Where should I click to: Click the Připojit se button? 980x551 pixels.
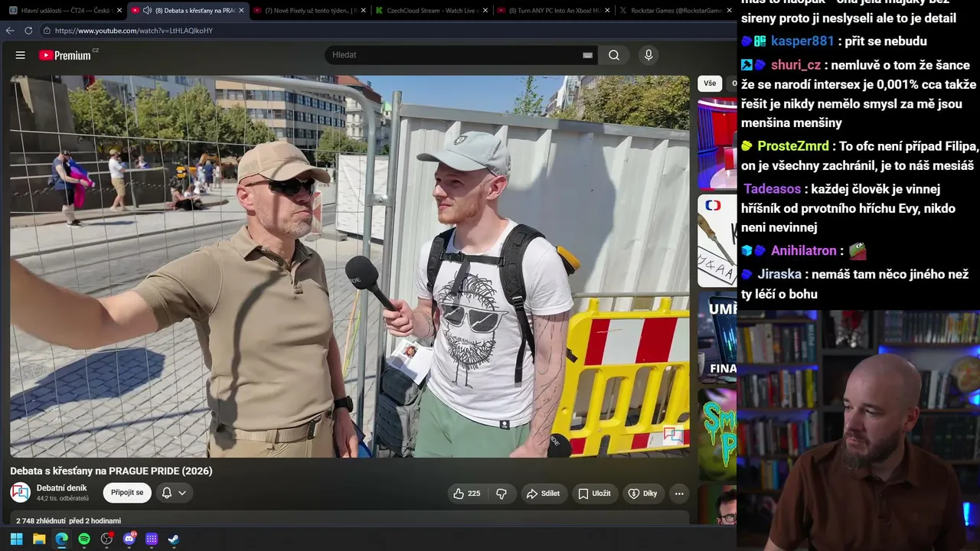127,493
